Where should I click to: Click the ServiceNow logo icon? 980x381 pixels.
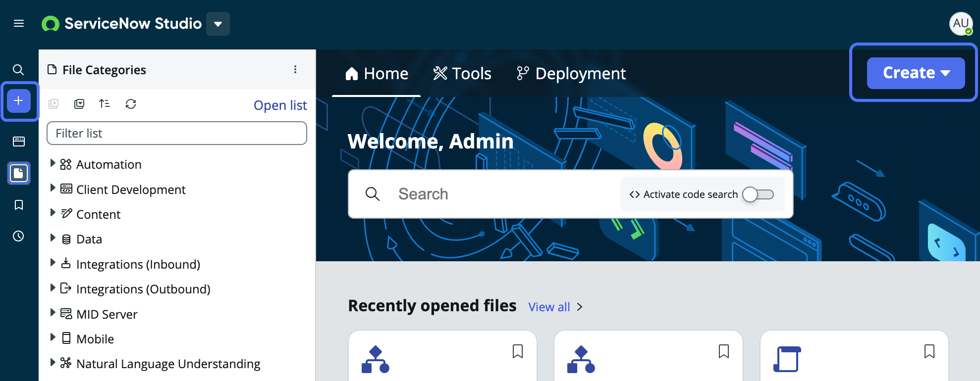point(50,24)
